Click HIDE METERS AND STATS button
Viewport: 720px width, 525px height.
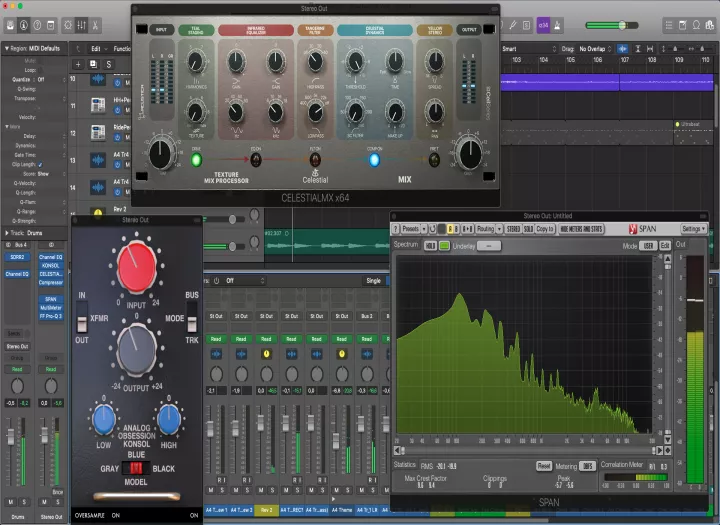click(582, 229)
